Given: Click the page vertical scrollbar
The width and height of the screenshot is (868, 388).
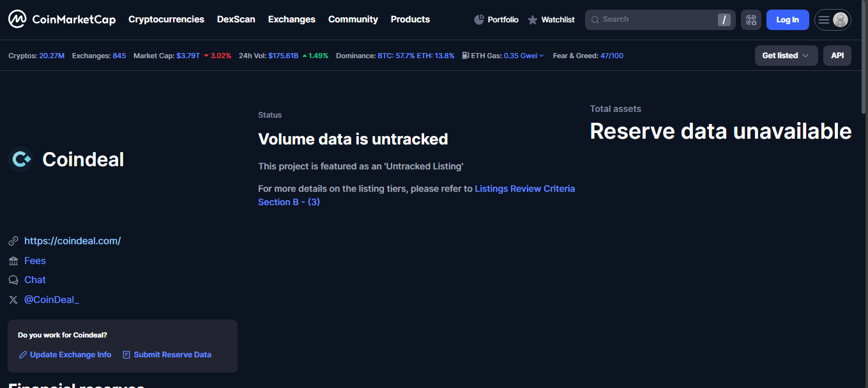Looking at the screenshot, I should tap(864, 64).
